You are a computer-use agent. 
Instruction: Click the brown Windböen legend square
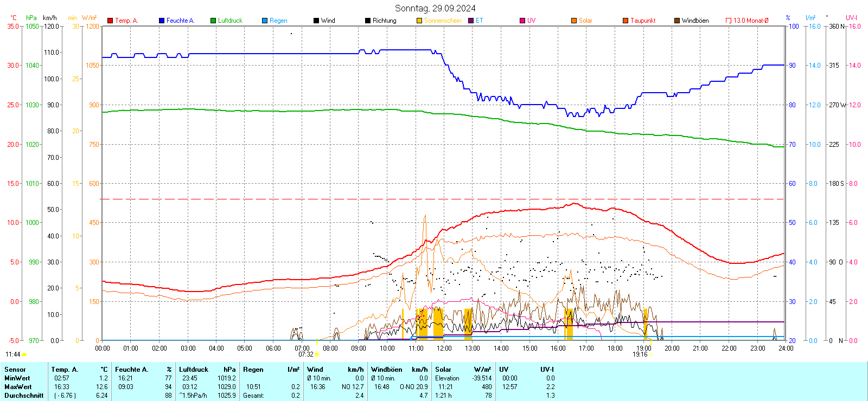tap(677, 21)
